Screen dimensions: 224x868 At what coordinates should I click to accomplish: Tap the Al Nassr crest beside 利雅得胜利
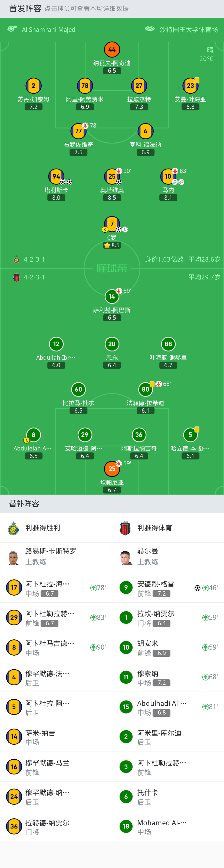[14, 528]
